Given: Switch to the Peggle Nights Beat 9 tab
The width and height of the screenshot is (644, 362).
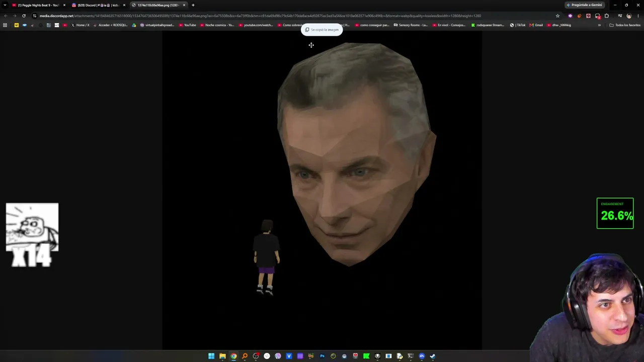Looking at the screenshot, I should click(38, 5).
